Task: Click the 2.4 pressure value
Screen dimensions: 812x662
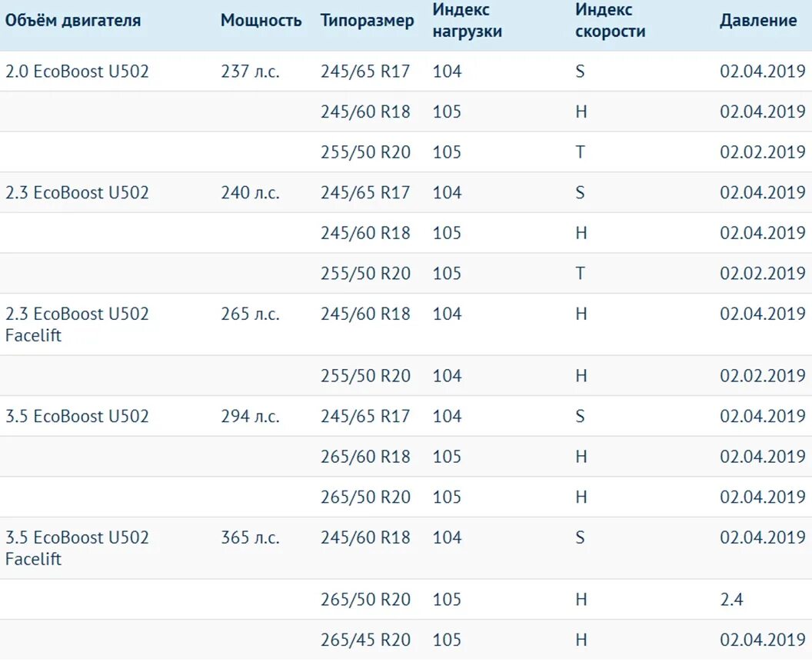Action: pos(731,599)
